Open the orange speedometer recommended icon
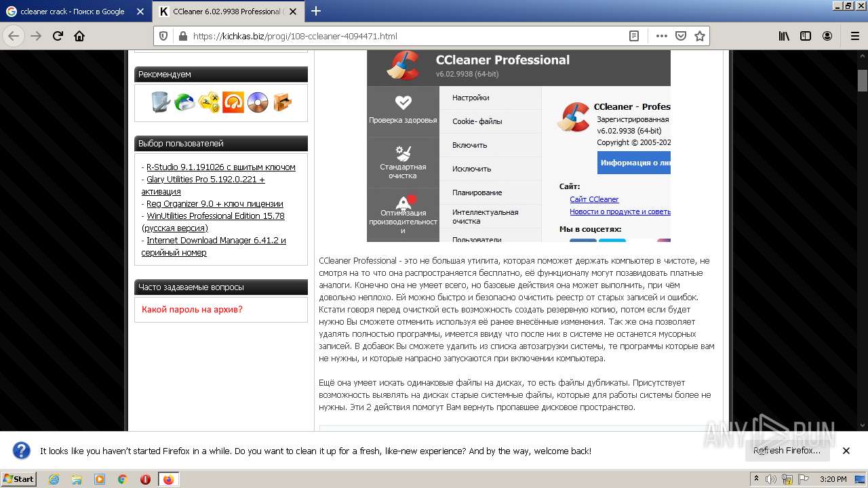Viewport: 868px width, 488px height. (x=233, y=102)
